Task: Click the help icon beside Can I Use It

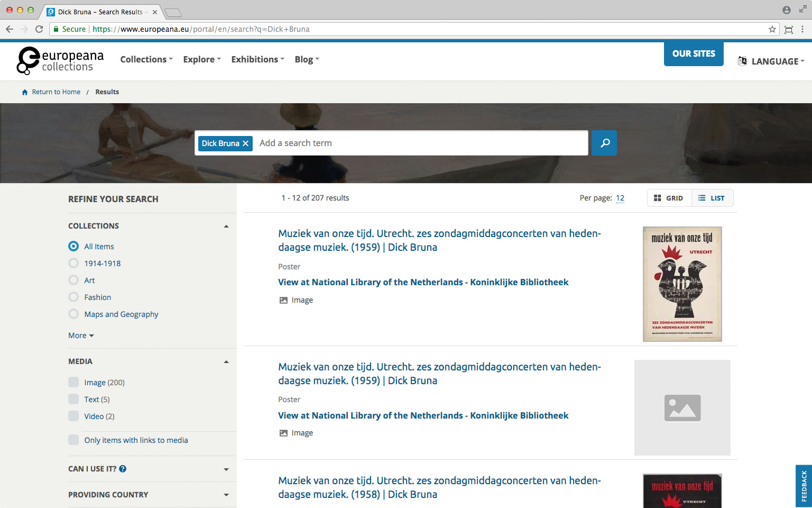Action: pyautogui.click(x=123, y=469)
